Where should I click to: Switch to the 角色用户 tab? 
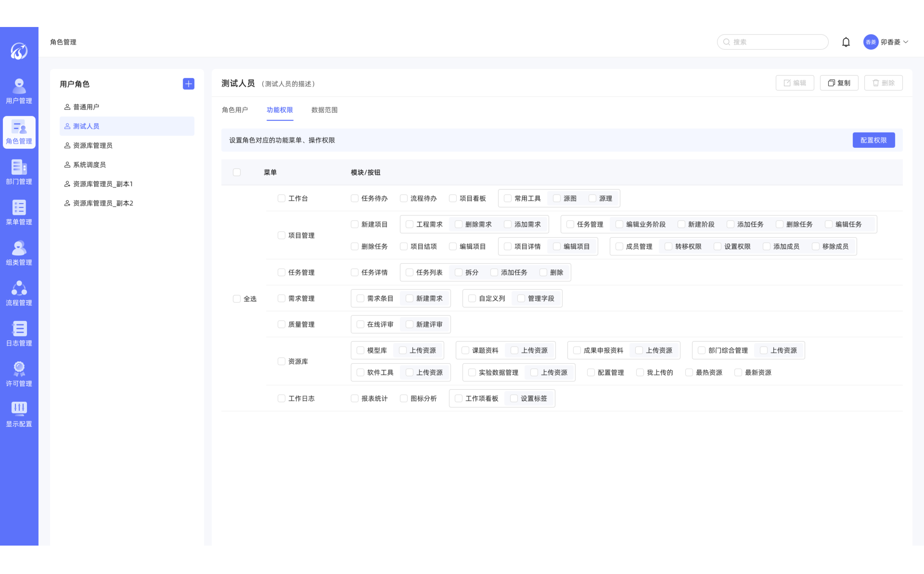coord(235,110)
